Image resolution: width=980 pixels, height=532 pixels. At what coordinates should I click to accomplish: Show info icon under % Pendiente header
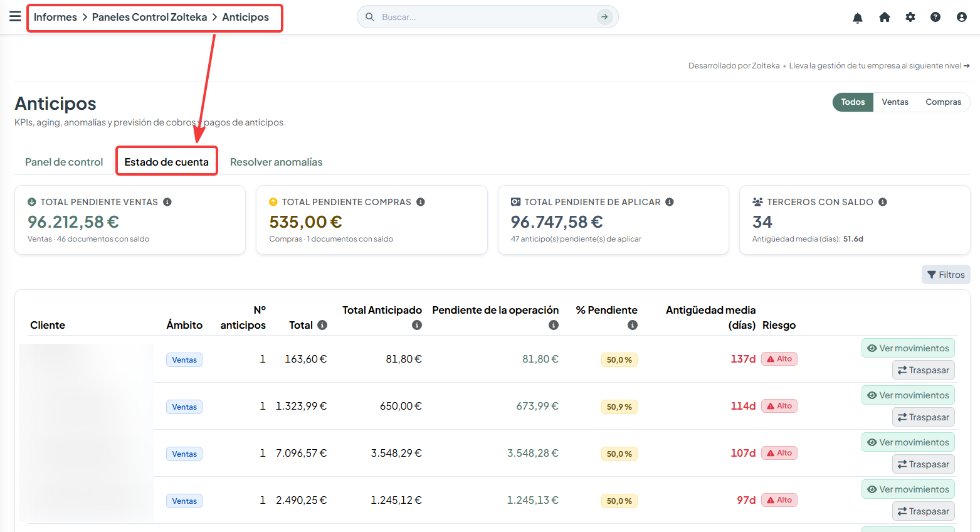633,325
